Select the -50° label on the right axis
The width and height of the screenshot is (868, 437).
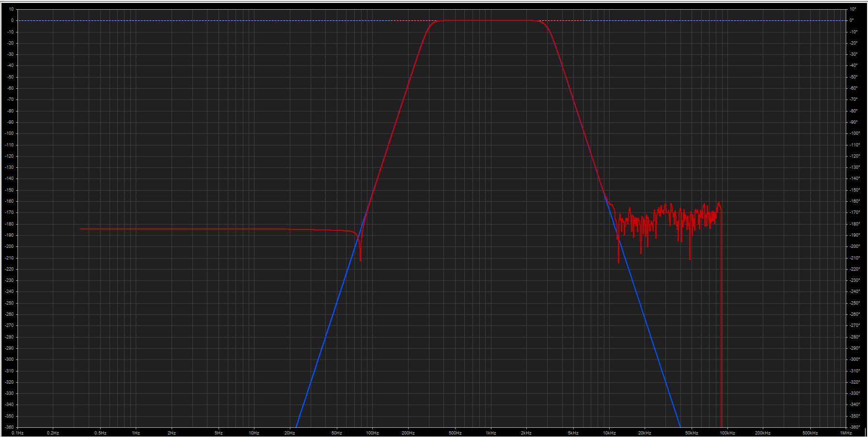(x=853, y=77)
